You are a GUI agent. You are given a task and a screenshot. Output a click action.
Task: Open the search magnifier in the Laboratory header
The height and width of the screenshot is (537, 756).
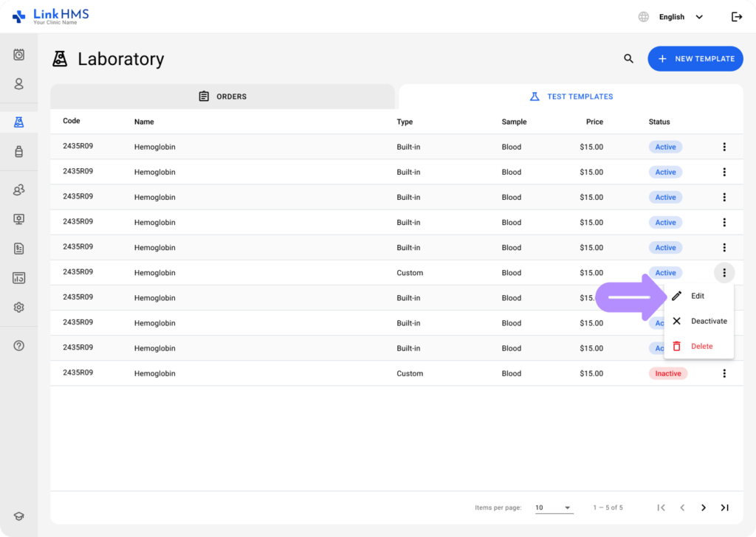[628, 58]
